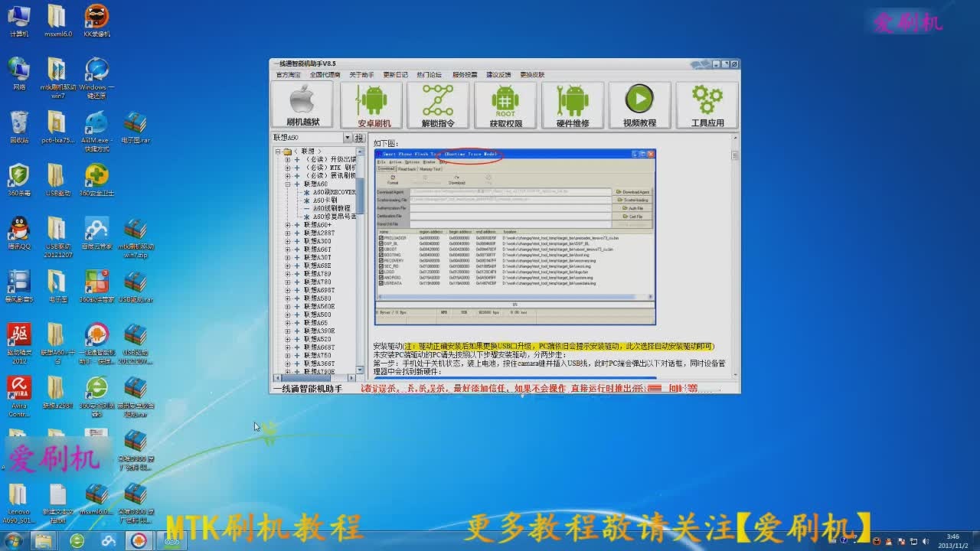
Task: Expand the 联想A500 tree node
Action: (288, 315)
